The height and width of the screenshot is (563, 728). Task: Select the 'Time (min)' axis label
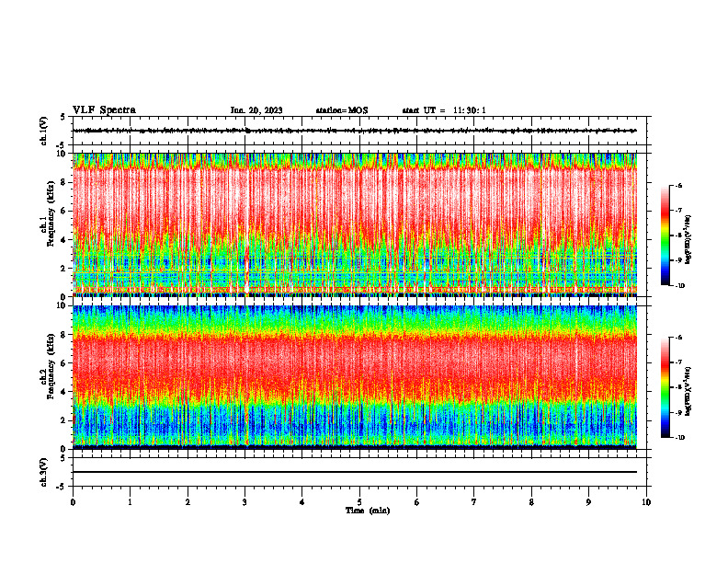[x=368, y=511]
